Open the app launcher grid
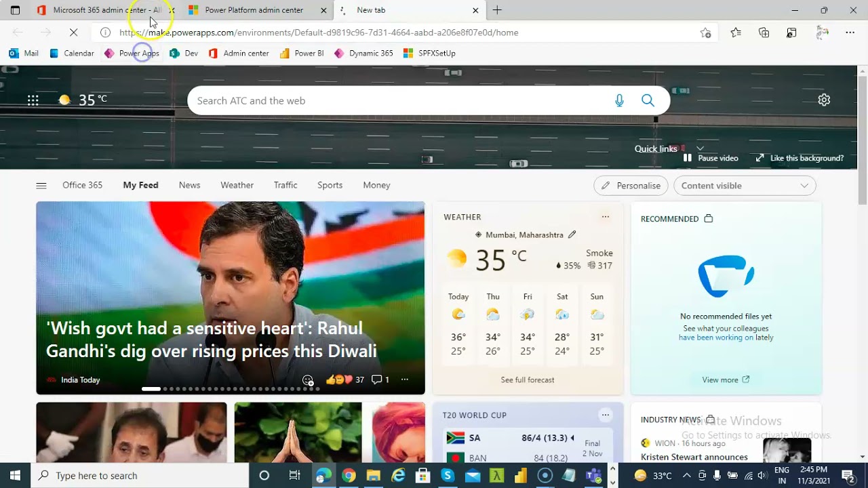This screenshot has height=488, width=868. [33, 100]
